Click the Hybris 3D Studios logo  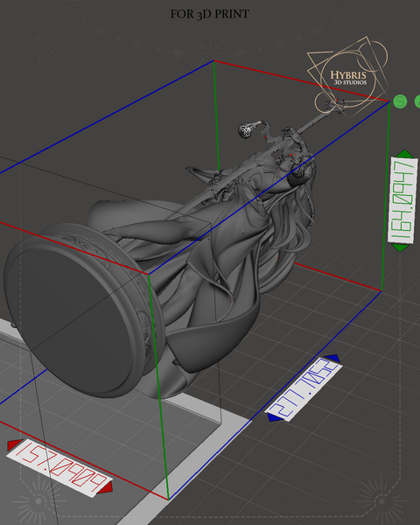348,77
